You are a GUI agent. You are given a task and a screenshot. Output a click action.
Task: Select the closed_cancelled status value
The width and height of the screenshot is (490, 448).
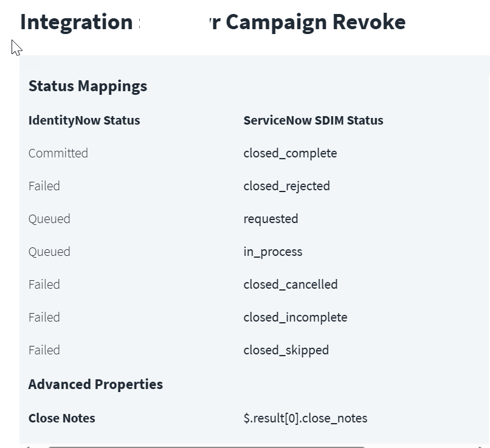coord(291,284)
